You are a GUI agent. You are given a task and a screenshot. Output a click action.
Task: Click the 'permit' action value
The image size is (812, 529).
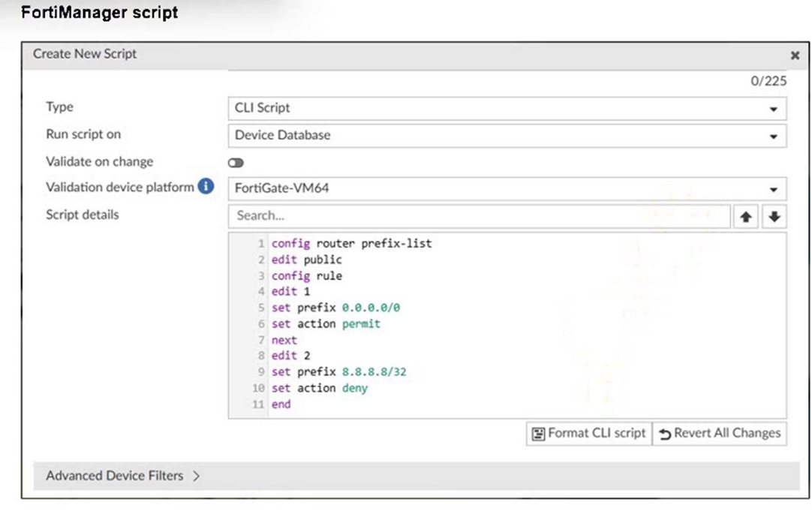(x=361, y=324)
